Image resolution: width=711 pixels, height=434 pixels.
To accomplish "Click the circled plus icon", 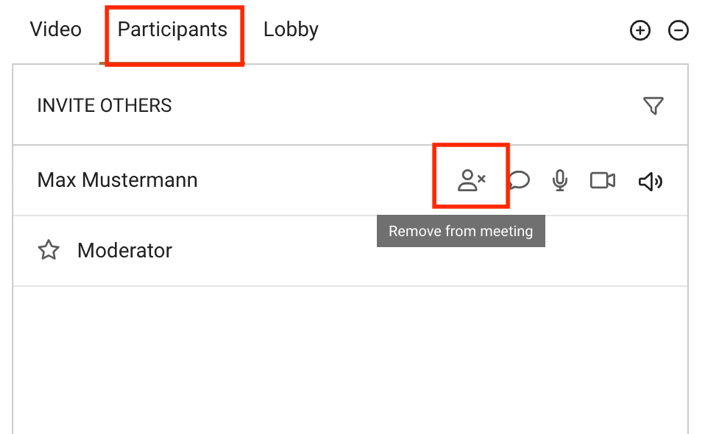I will pyautogui.click(x=640, y=30).
